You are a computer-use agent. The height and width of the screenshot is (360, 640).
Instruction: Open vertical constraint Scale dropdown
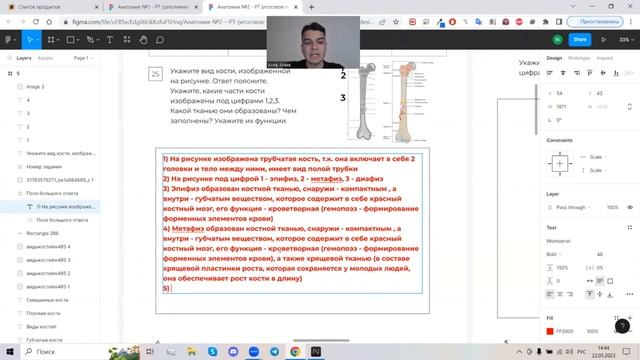point(598,170)
